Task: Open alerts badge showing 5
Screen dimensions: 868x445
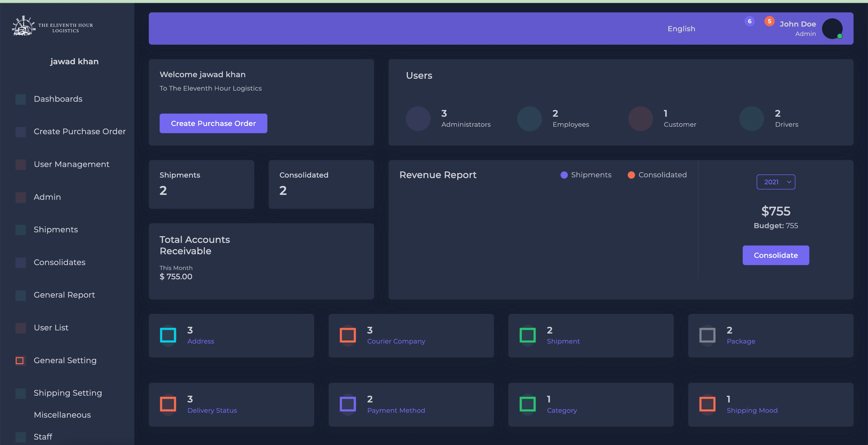Action: 769,21
